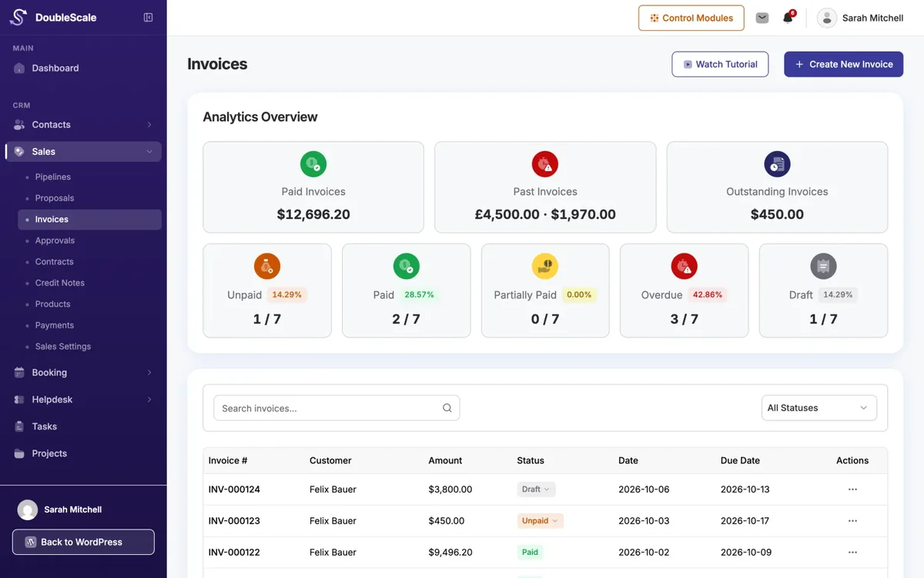Open the Unpaid status dropdown for INV-000123
The width and height of the screenshot is (924, 578).
point(540,521)
